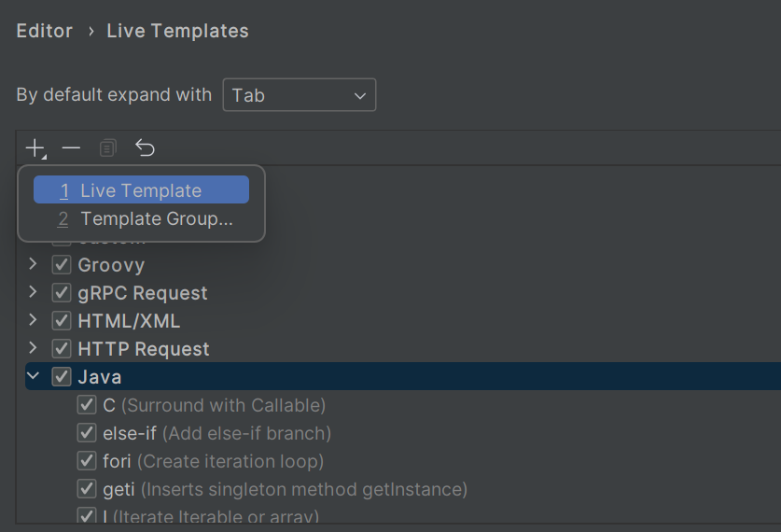Click the Remove template minus icon
Screen dimensions: 781x532
(x=71, y=148)
